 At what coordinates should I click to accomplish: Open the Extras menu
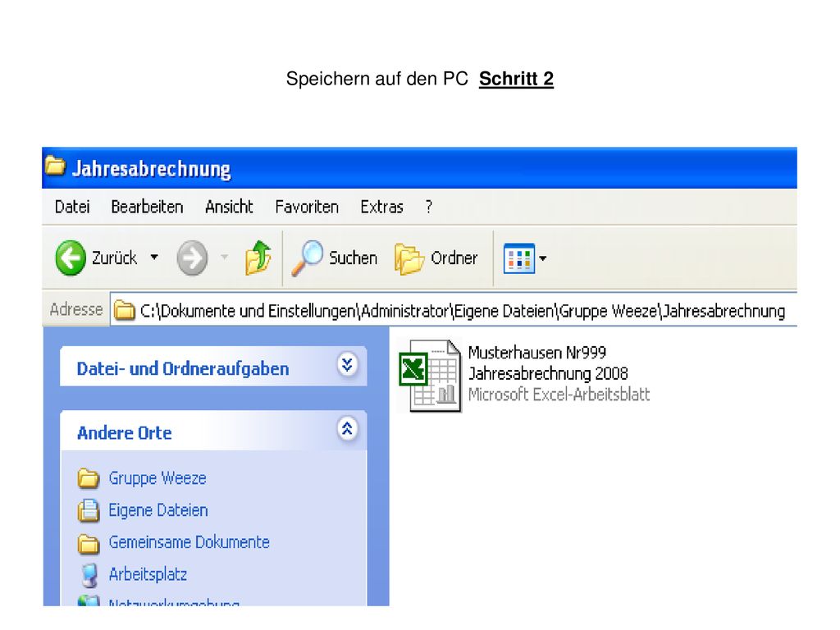pyautogui.click(x=381, y=207)
